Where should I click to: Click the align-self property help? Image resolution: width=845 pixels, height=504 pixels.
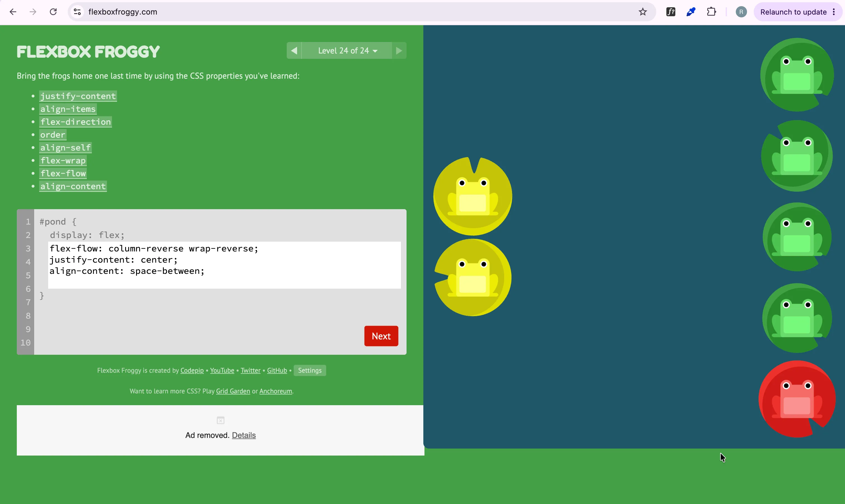pos(66,148)
